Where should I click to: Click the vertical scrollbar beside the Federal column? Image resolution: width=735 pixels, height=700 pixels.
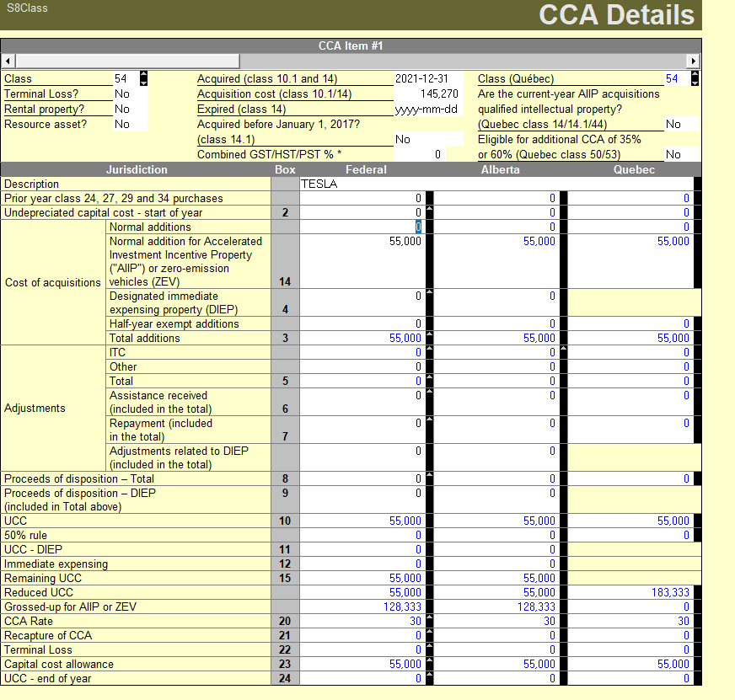430,379
